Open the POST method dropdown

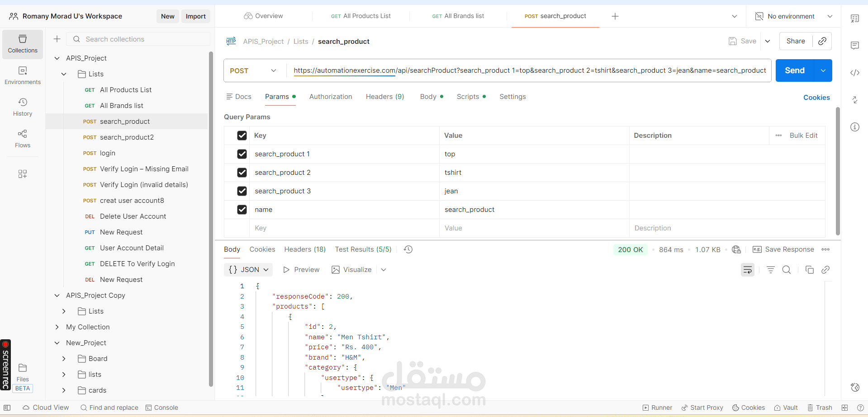[x=253, y=70]
